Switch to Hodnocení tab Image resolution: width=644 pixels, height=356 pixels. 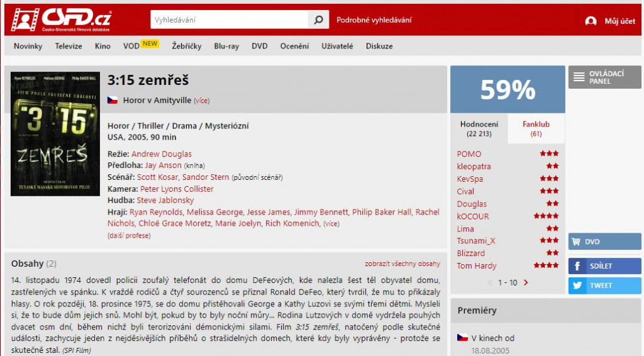(x=479, y=128)
